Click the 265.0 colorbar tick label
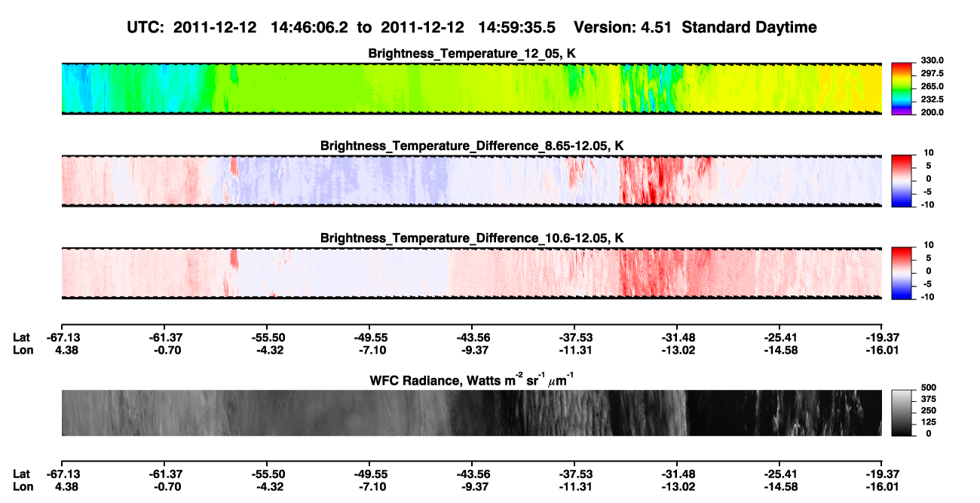The image size is (980, 503). (933, 86)
